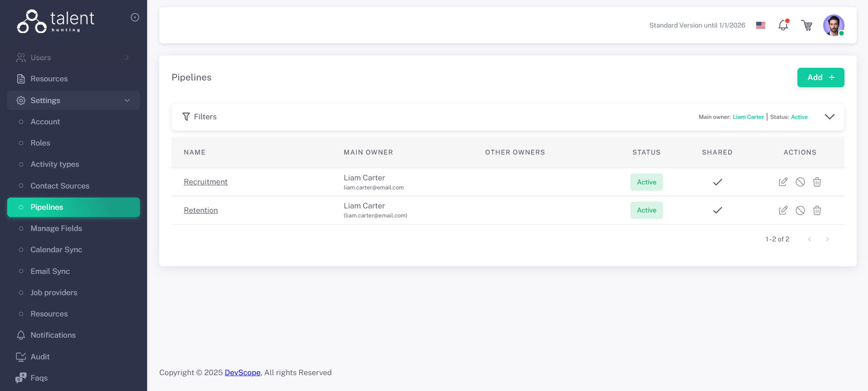Viewport: 868px width, 391px height.
Task: Open the shopping cart
Action: (x=806, y=25)
